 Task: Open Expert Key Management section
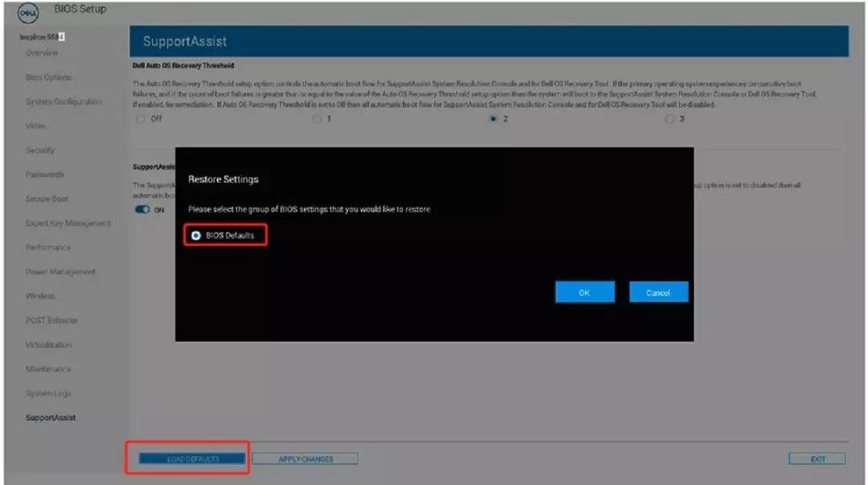(x=68, y=223)
